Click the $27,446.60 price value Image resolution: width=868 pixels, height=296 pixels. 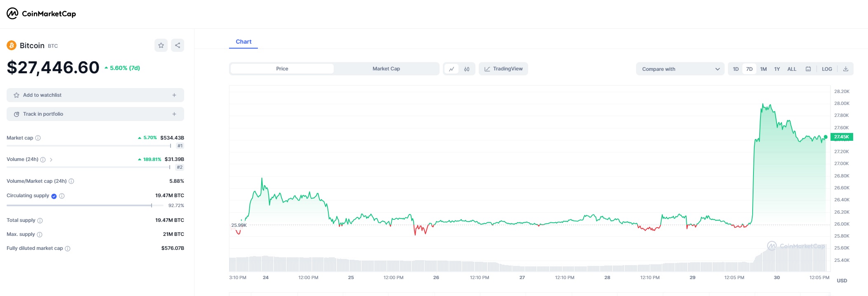tap(53, 68)
